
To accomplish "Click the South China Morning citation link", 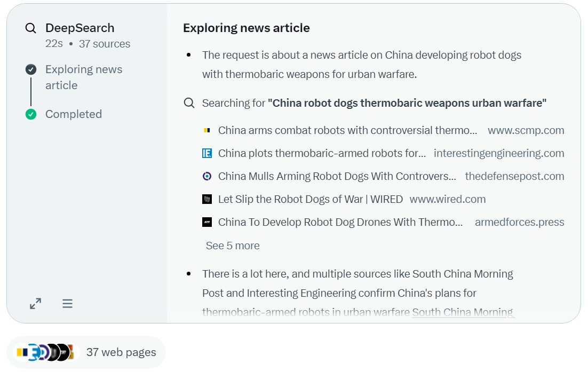I will (x=463, y=312).
